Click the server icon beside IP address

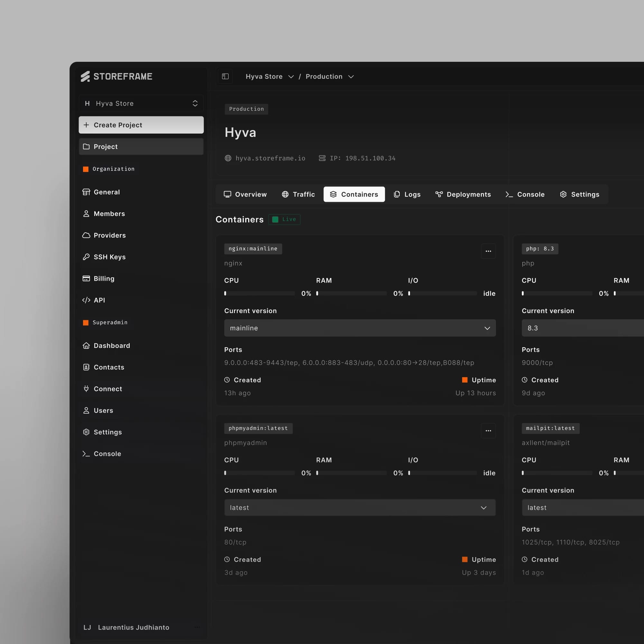point(322,158)
